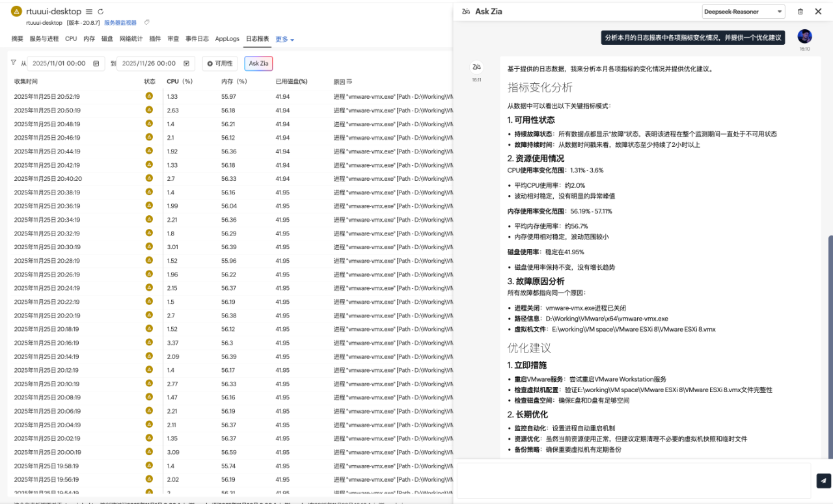
Task: Click the 优化建议 heading in Zia's response
Action: 529,348
